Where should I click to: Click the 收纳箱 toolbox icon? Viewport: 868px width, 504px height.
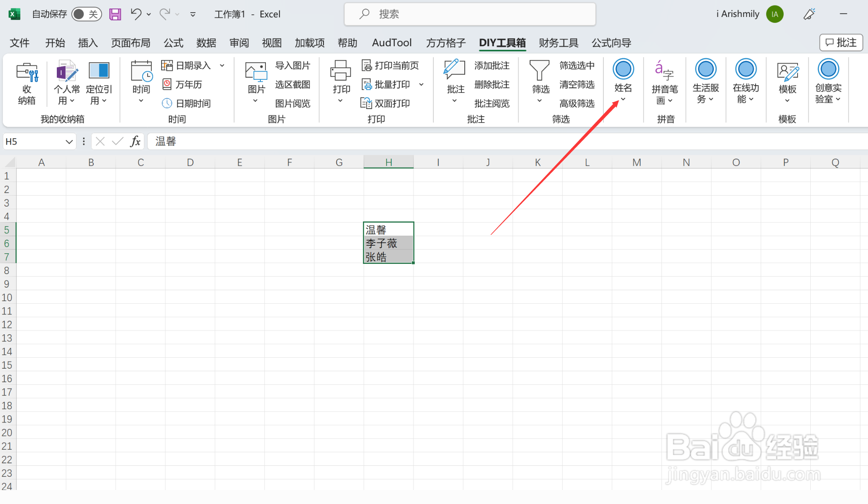point(27,72)
